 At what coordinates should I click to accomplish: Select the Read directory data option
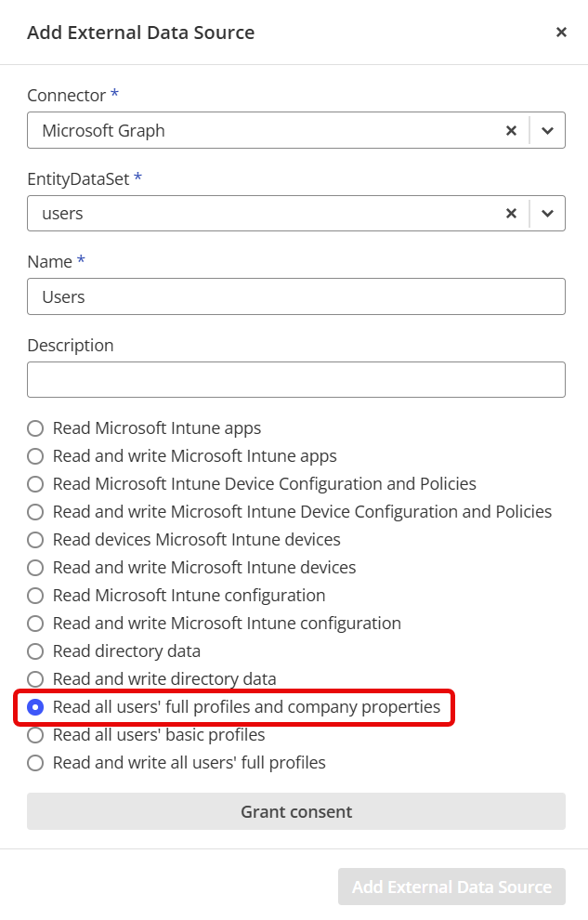tap(35, 651)
